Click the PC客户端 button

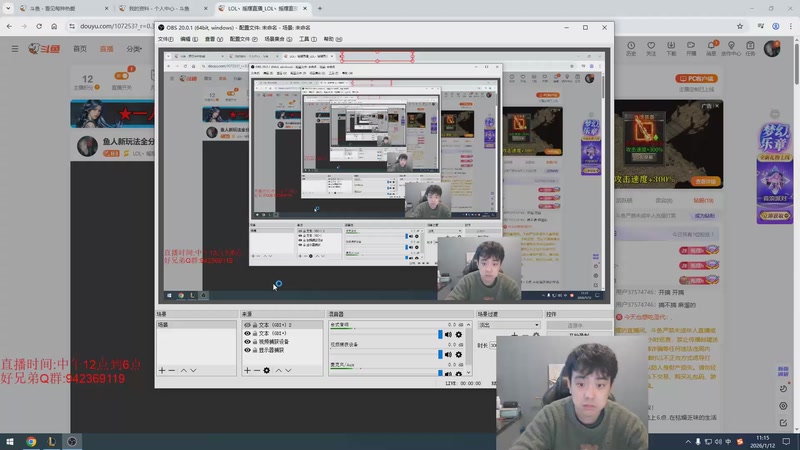click(x=696, y=79)
